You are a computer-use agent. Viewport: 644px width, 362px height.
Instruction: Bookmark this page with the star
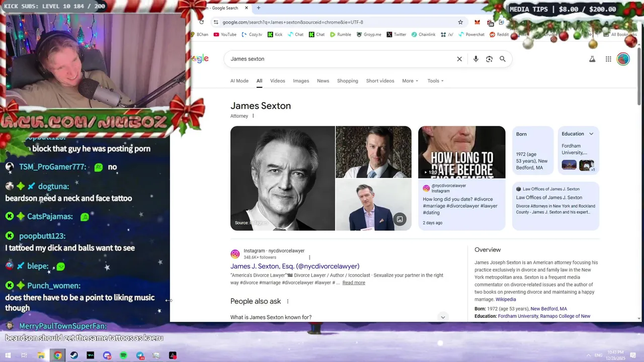pyautogui.click(x=460, y=22)
